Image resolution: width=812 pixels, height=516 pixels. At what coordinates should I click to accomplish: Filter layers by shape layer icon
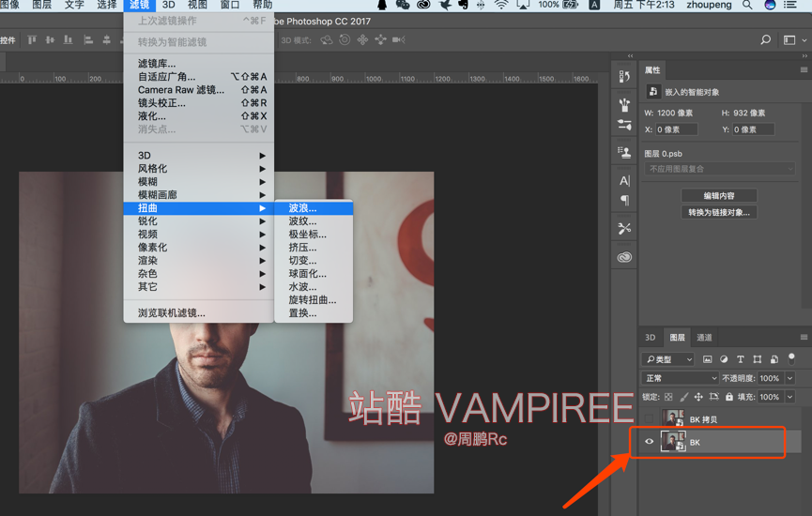pyautogui.click(x=758, y=359)
